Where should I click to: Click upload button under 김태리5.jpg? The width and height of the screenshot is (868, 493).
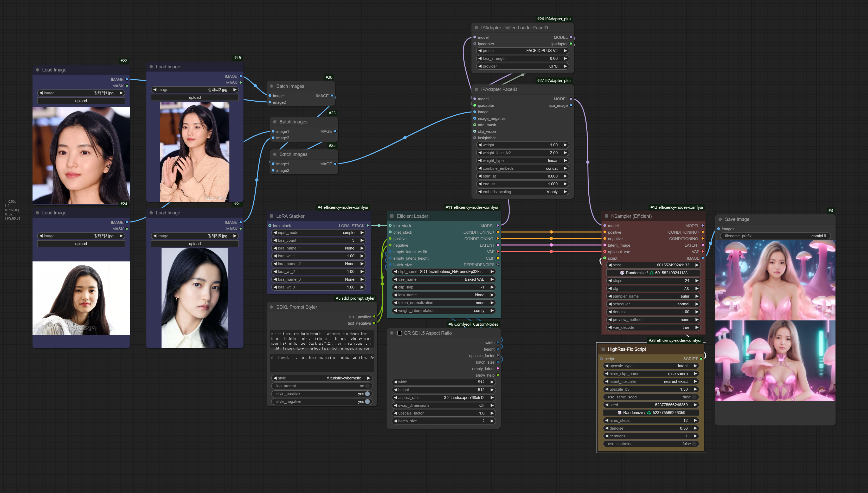(195, 244)
